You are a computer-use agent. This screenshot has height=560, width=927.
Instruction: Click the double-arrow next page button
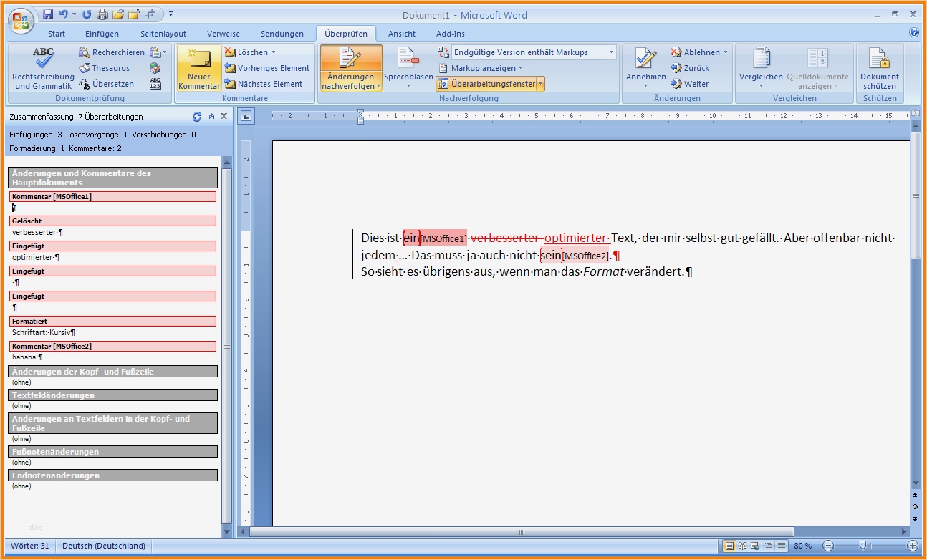click(915, 518)
